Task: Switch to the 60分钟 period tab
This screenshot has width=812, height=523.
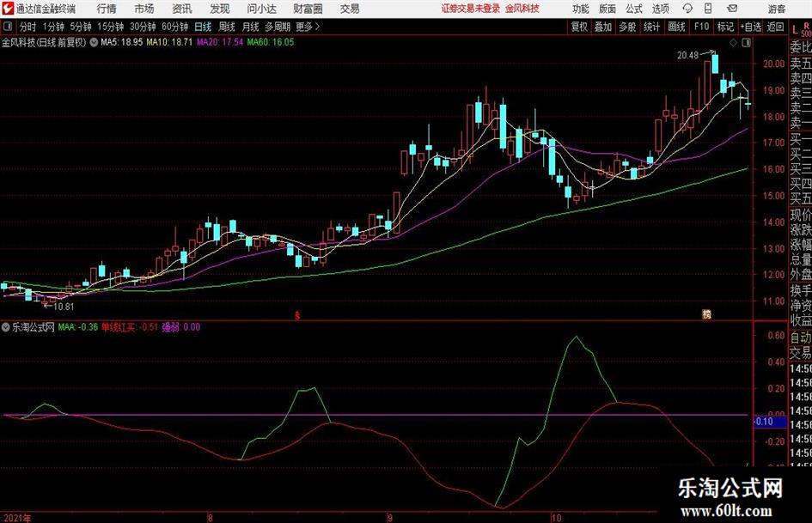Action: tap(175, 27)
